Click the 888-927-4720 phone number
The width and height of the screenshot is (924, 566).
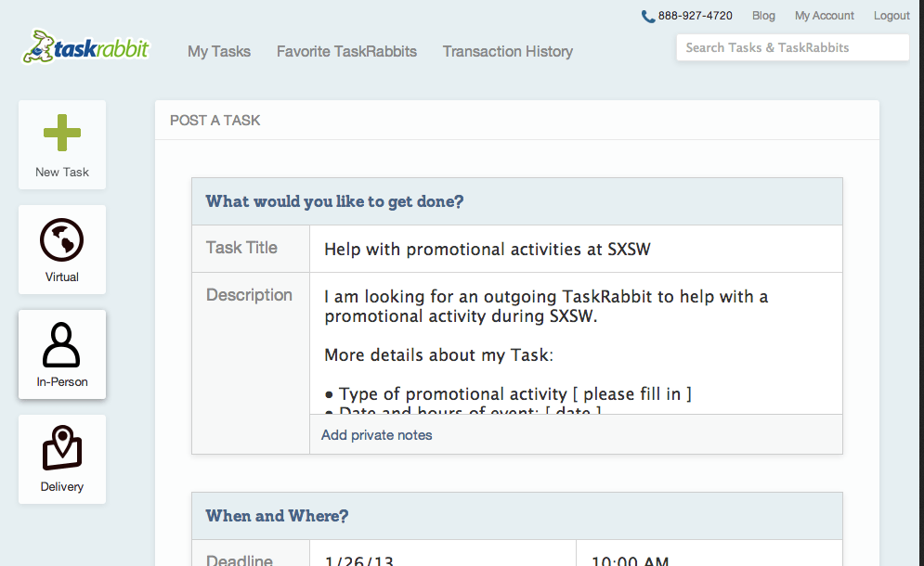[x=696, y=16]
